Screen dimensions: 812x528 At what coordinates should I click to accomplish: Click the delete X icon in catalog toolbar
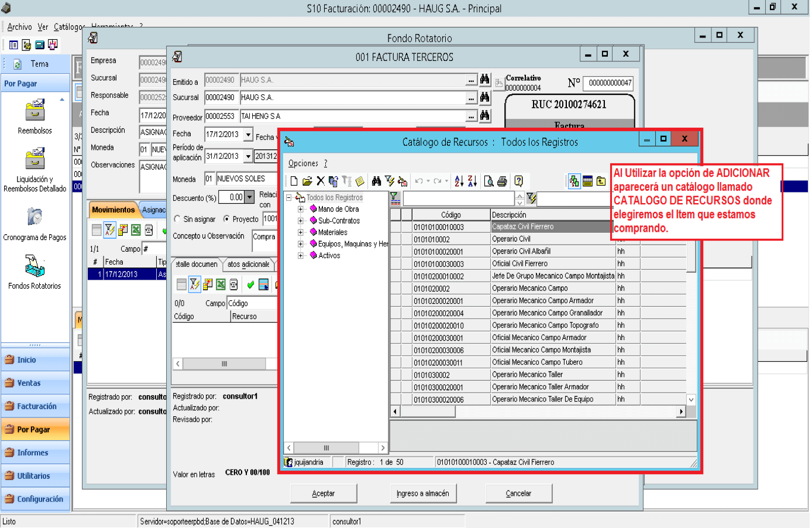coord(320,181)
